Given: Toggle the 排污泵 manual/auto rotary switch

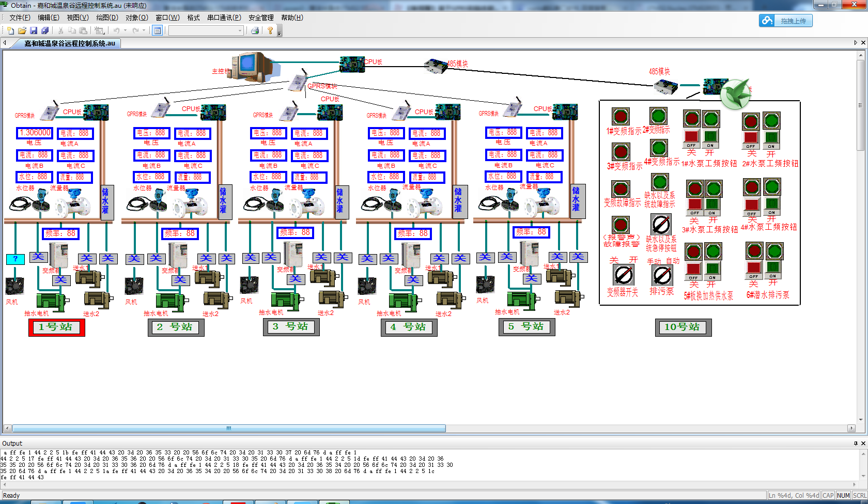Looking at the screenshot, I should 662,276.
